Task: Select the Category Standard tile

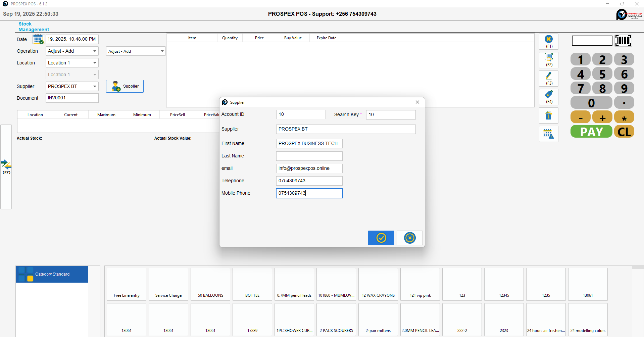Action: coord(52,274)
